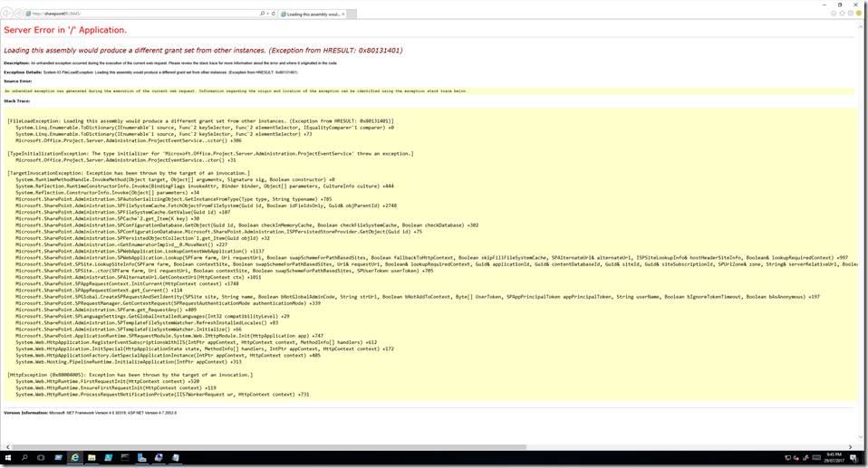Refresh the page with the reload icon
The width and height of the screenshot is (868, 468).
click(273, 14)
